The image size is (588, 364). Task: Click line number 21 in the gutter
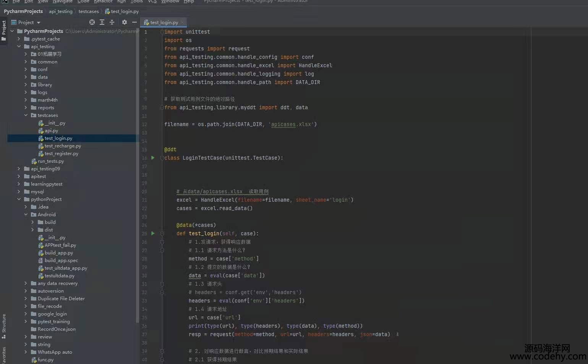[x=144, y=200]
